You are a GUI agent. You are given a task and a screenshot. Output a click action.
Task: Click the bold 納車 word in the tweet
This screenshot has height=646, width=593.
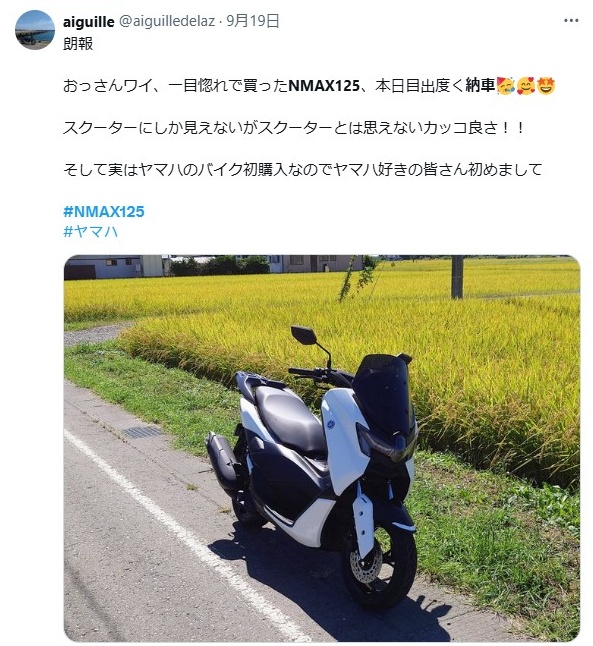480,85
